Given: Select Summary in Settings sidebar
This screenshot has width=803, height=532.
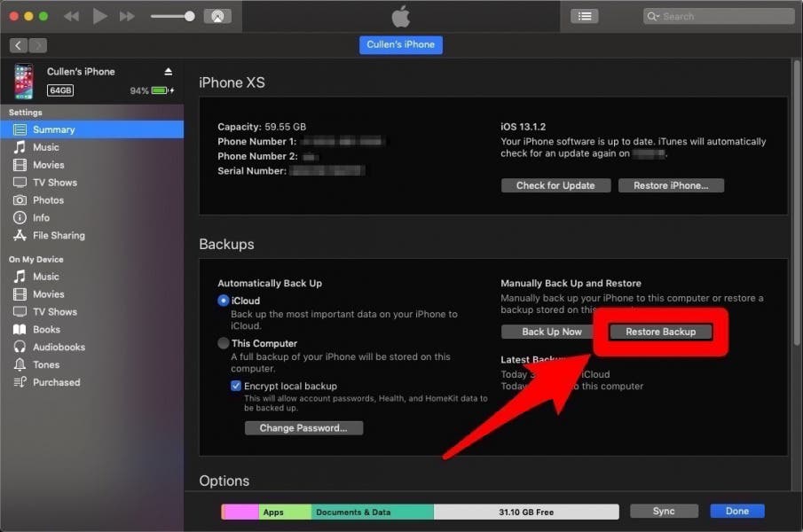Looking at the screenshot, I should click(x=92, y=129).
